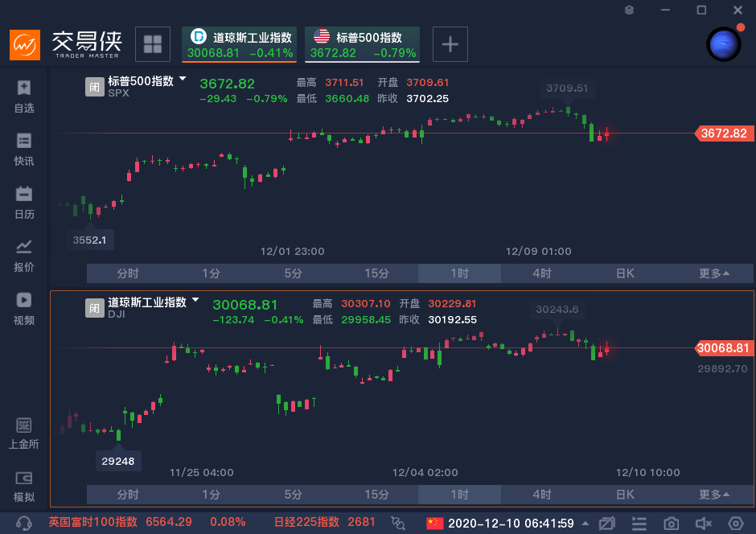This screenshot has width=756, height=534.
Task: Select 日K period in SPX chart
Action: tap(626, 273)
